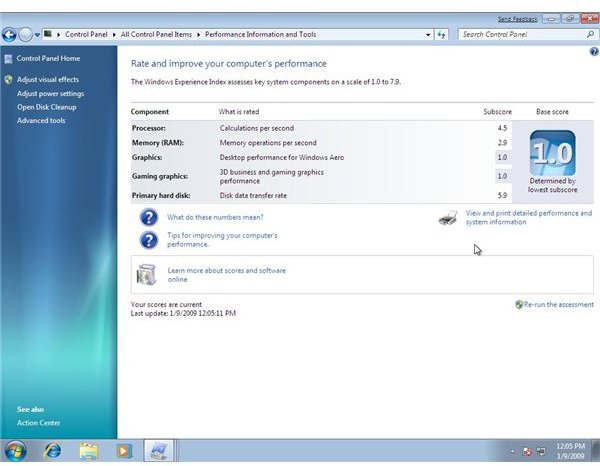Open the Windows Start orb
The image size is (600, 466).
pos(16,451)
